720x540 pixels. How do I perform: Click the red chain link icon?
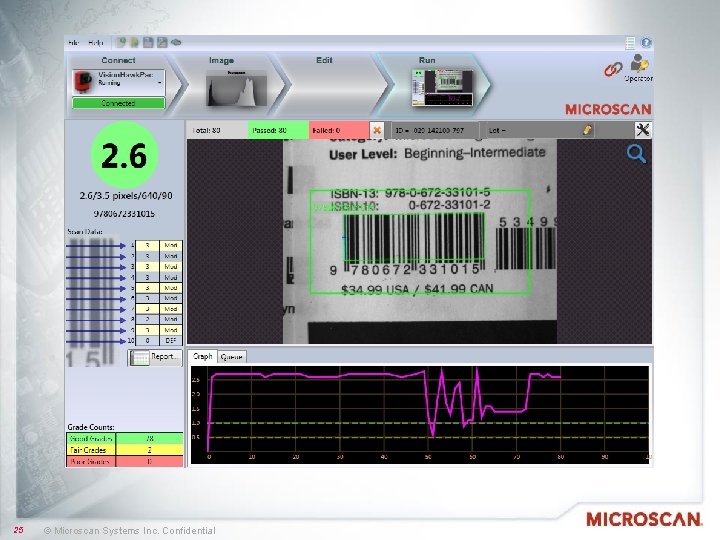[x=613, y=69]
